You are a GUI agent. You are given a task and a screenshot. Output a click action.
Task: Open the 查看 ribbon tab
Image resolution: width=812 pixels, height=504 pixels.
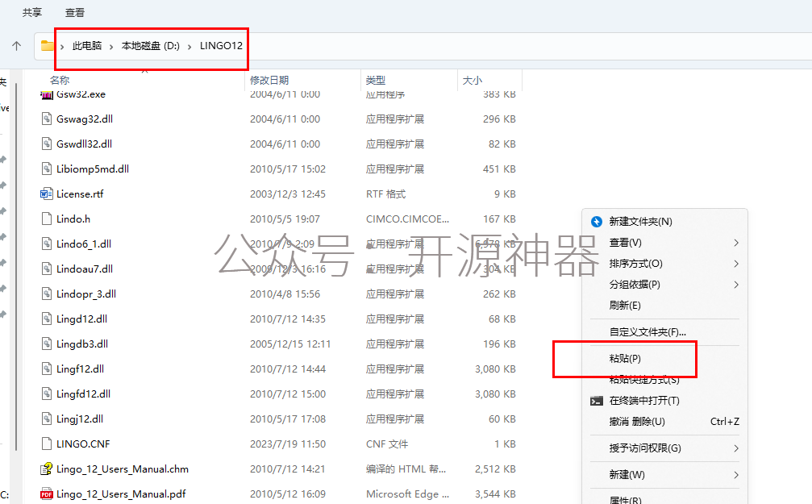[75, 12]
